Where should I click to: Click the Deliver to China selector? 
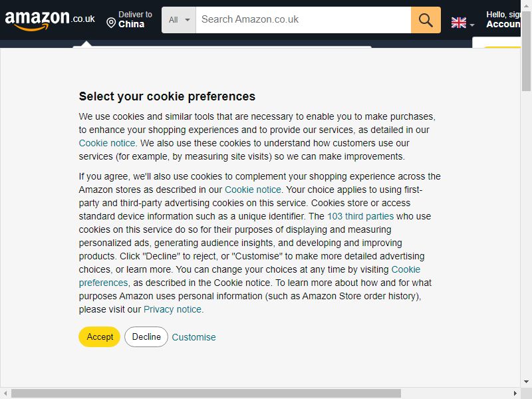(129, 19)
